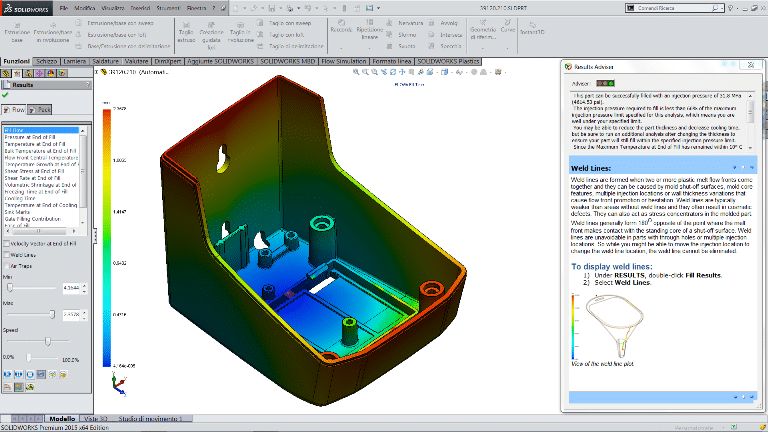Check the Air Traps option
768x432 pixels.
[x=7, y=266]
